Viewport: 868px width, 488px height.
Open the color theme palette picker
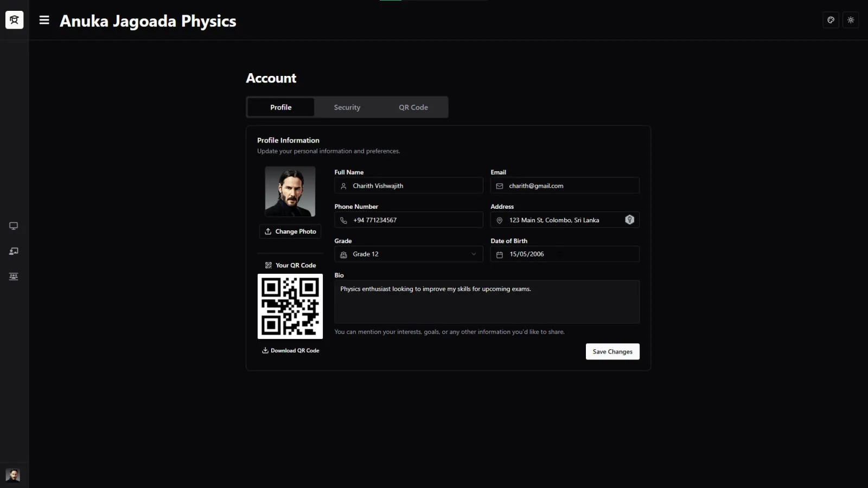pos(831,20)
